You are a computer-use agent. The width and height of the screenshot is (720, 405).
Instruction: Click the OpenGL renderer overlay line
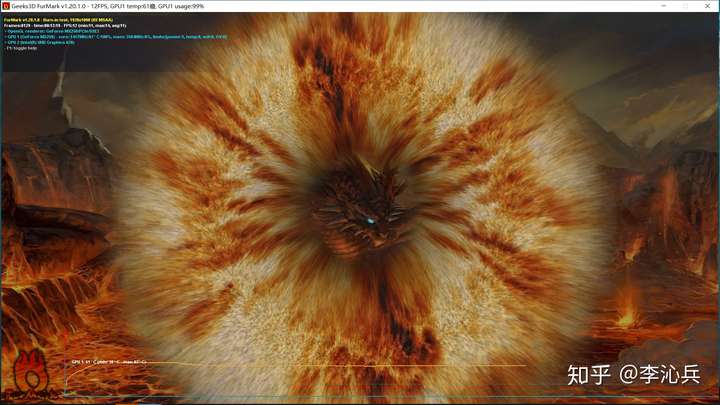click(x=52, y=31)
